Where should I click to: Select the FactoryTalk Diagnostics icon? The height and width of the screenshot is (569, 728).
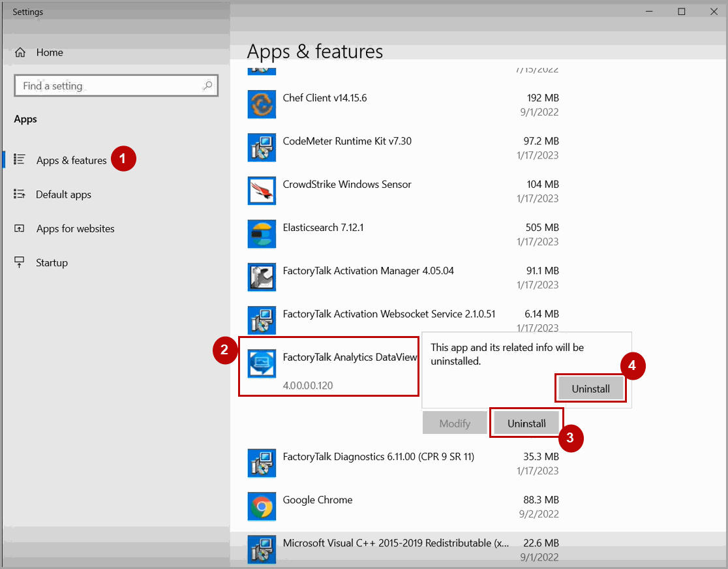[262, 463]
